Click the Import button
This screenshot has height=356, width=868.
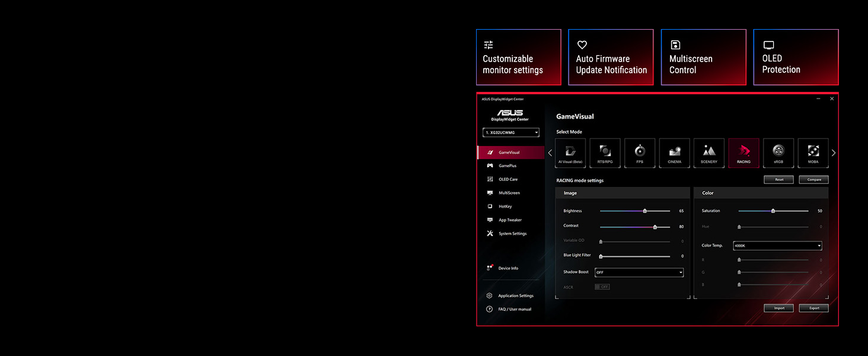click(x=778, y=308)
